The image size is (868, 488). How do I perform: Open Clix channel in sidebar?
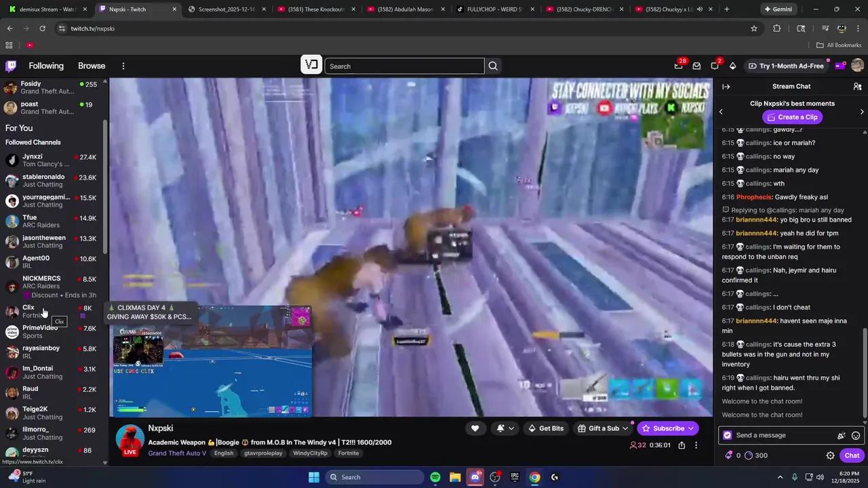(53, 311)
